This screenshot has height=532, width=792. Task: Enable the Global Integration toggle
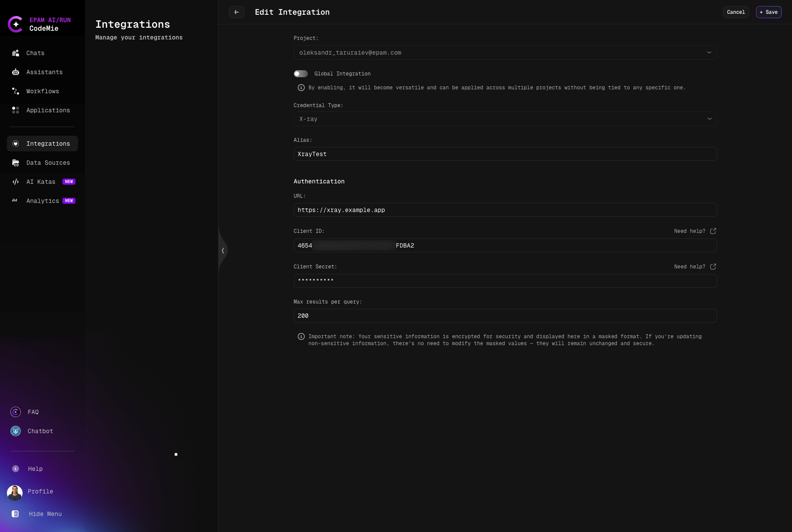click(300, 73)
